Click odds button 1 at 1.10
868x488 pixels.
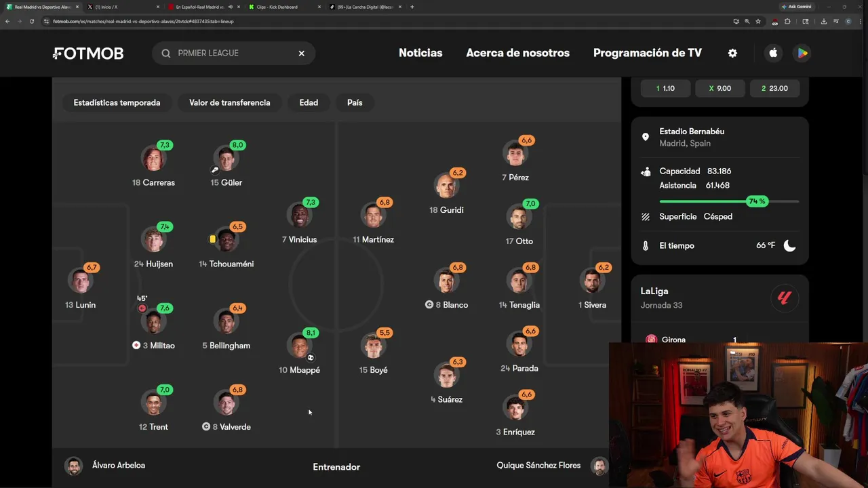[x=666, y=88]
